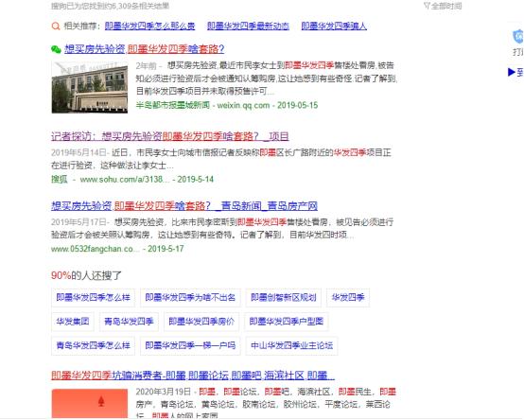Open related suggestion 即墨华发四季骗人
Image resolution: width=524 pixels, height=420 pixels.
click(x=334, y=26)
